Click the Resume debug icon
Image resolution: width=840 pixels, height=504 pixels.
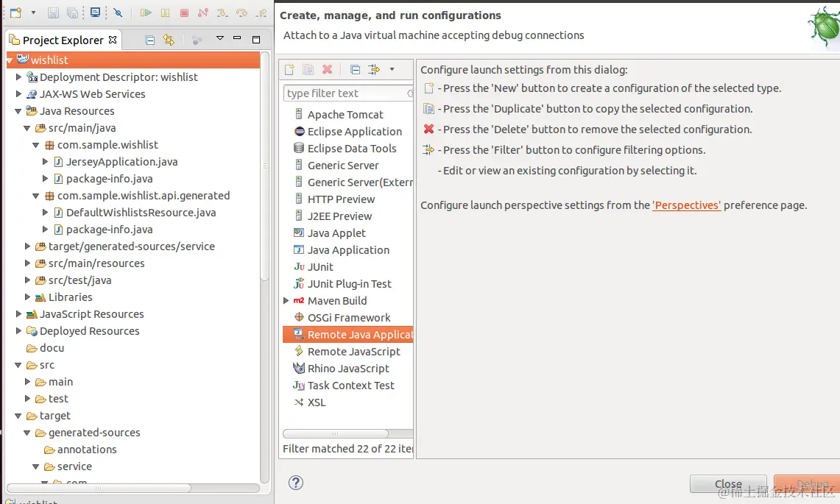(146, 13)
